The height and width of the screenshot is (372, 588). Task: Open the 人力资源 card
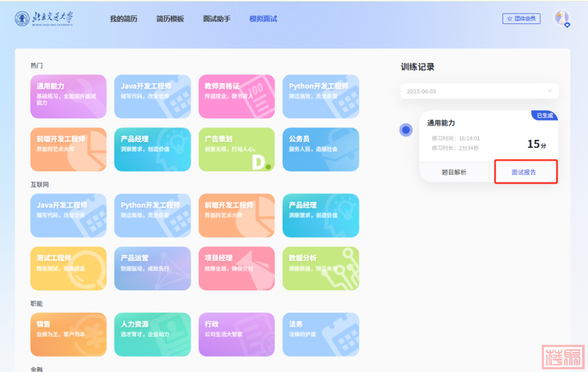152,334
